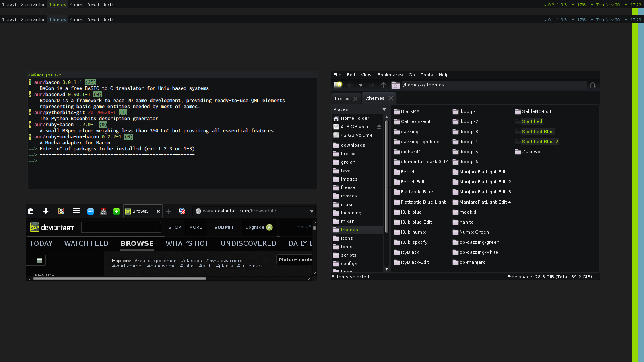Go back in PCManFM
644x362 pixels.
point(350,85)
